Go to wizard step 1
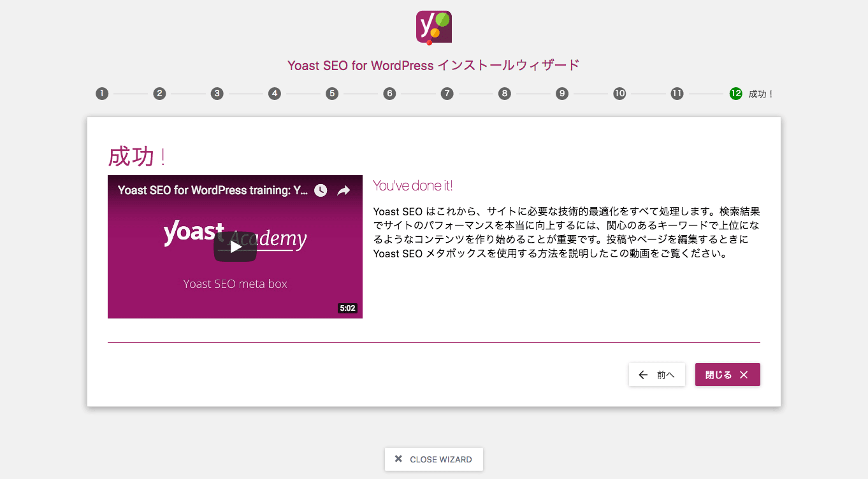This screenshot has height=479, width=868. point(102,94)
